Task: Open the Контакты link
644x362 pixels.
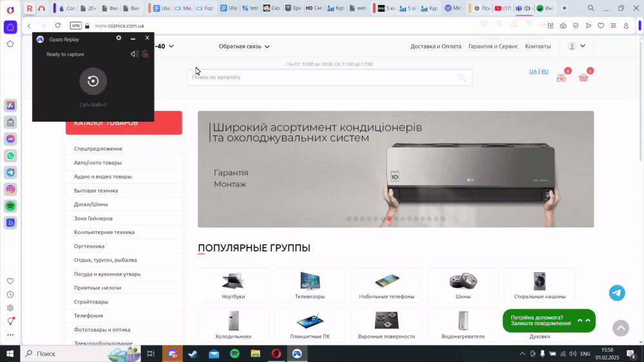Action: [538, 46]
